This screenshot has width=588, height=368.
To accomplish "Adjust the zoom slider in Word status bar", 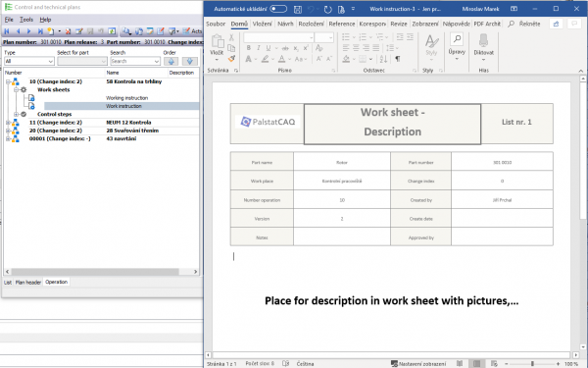I will pyautogui.click(x=532, y=363).
